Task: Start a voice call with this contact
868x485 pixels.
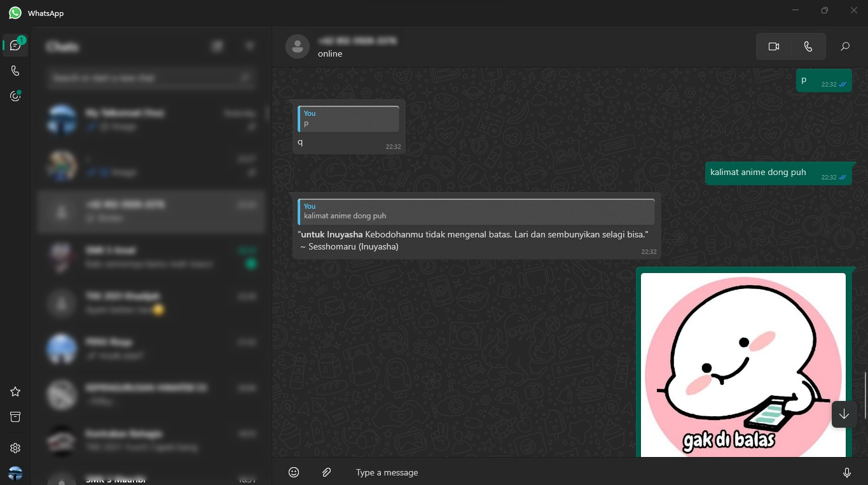Action: pos(808,46)
